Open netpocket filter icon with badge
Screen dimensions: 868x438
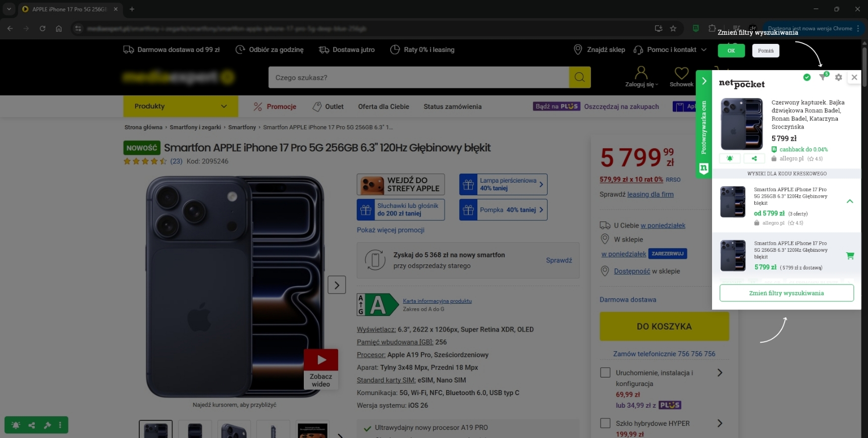(x=823, y=77)
